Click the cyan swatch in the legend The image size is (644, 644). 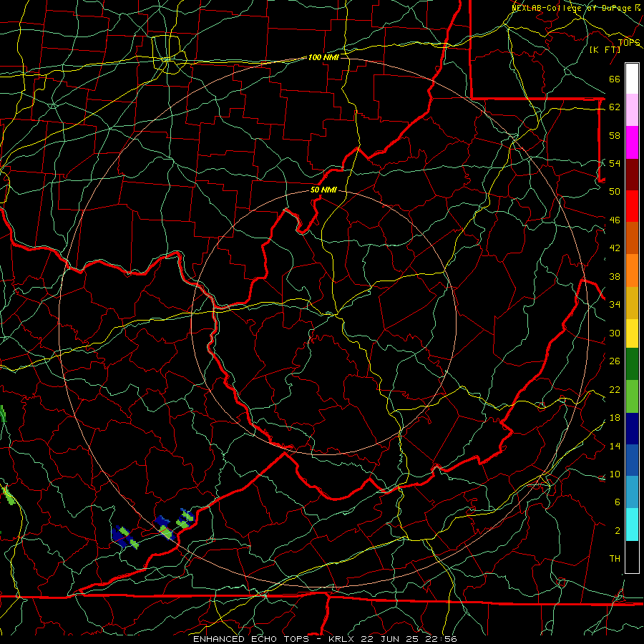(632, 525)
